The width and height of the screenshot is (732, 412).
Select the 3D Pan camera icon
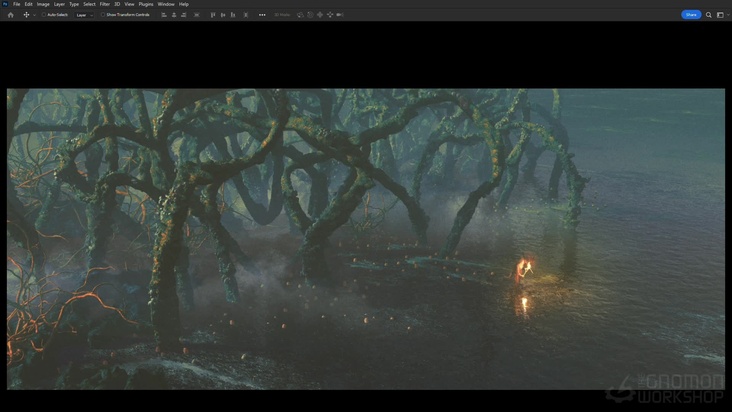pyautogui.click(x=320, y=15)
